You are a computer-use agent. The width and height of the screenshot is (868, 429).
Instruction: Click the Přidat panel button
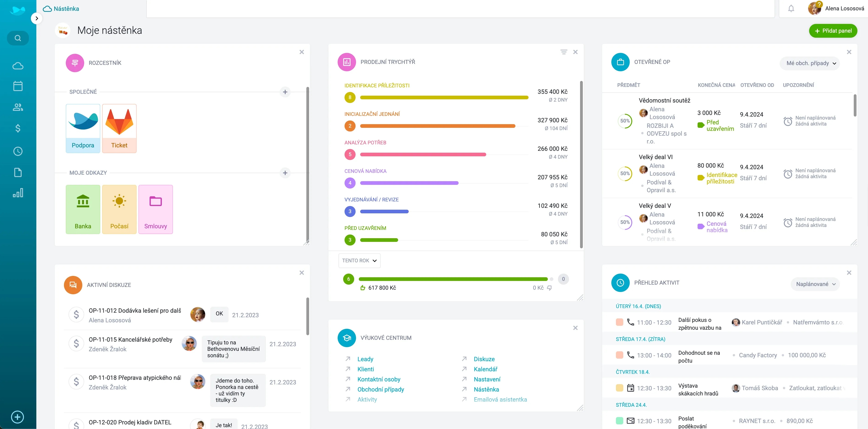coord(833,31)
